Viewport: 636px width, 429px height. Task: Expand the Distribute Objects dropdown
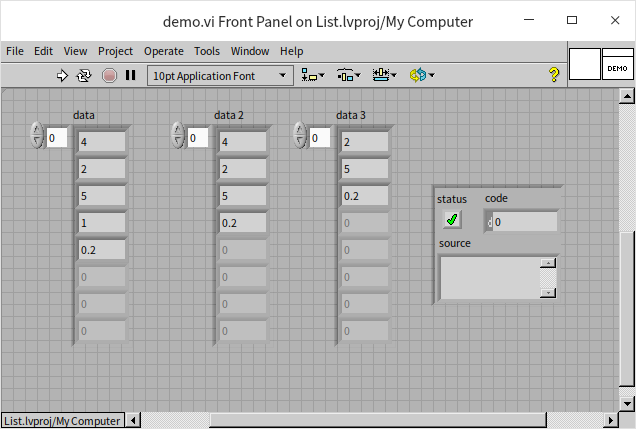click(348, 75)
